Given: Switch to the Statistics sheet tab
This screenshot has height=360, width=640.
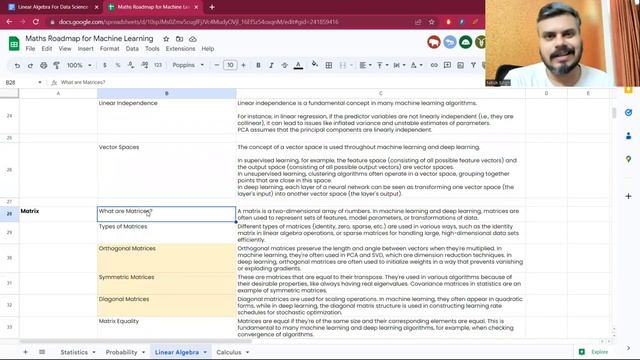Looking at the screenshot, I should [74, 352].
